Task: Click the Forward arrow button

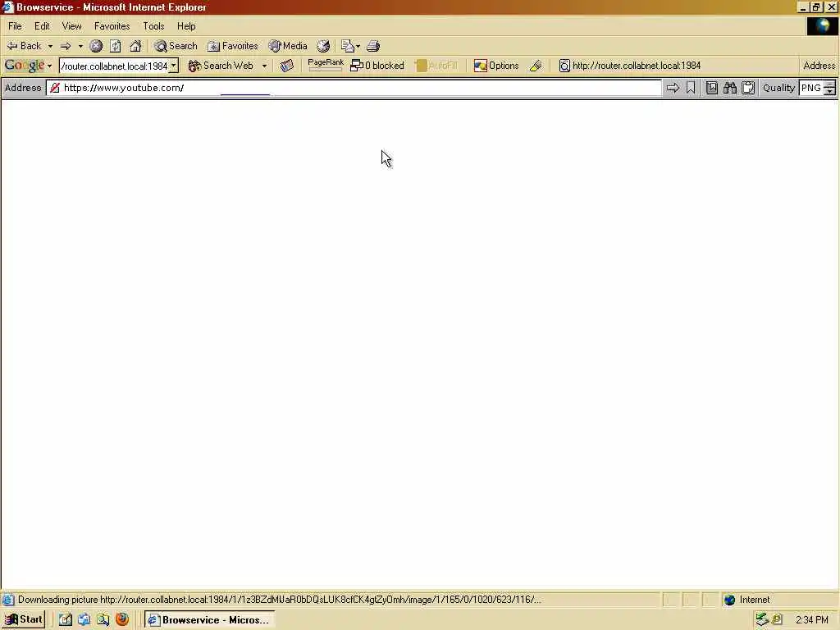Action: (66, 46)
